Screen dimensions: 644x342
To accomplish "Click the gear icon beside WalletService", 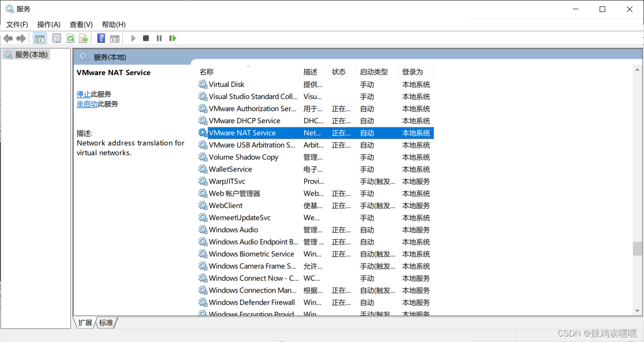I will click(x=203, y=169).
